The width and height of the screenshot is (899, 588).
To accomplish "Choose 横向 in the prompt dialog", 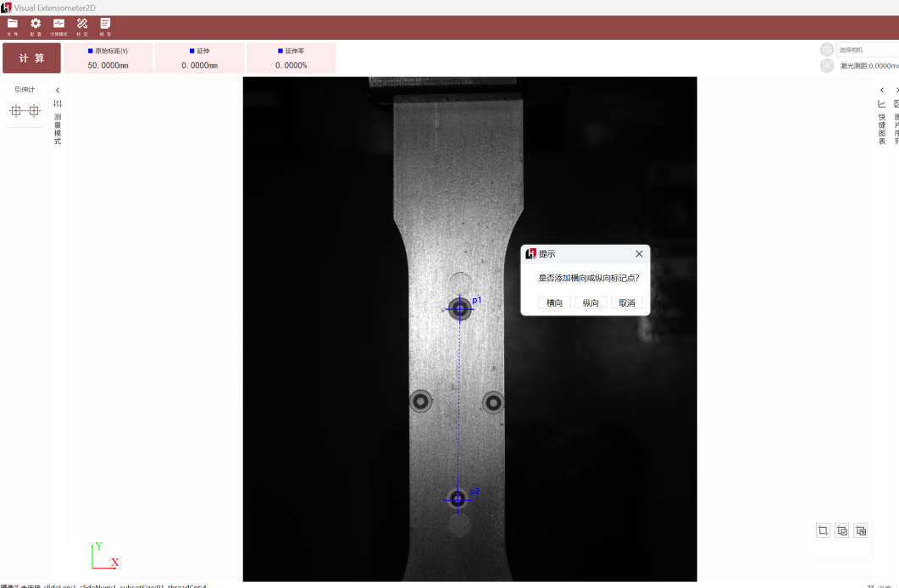I will pyautogui.click(x=554, y=303).
